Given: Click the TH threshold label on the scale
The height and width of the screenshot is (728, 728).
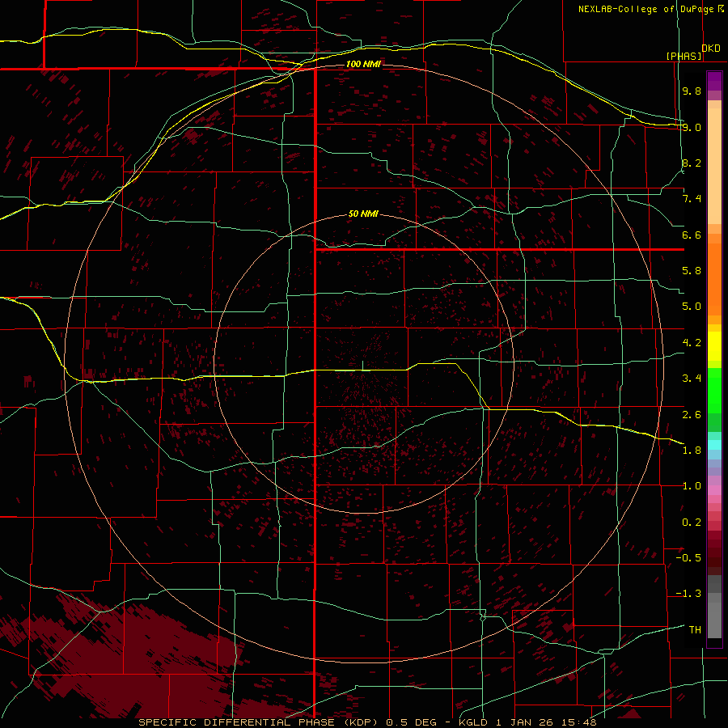Looking at the screenshot, I should (695, 630).
